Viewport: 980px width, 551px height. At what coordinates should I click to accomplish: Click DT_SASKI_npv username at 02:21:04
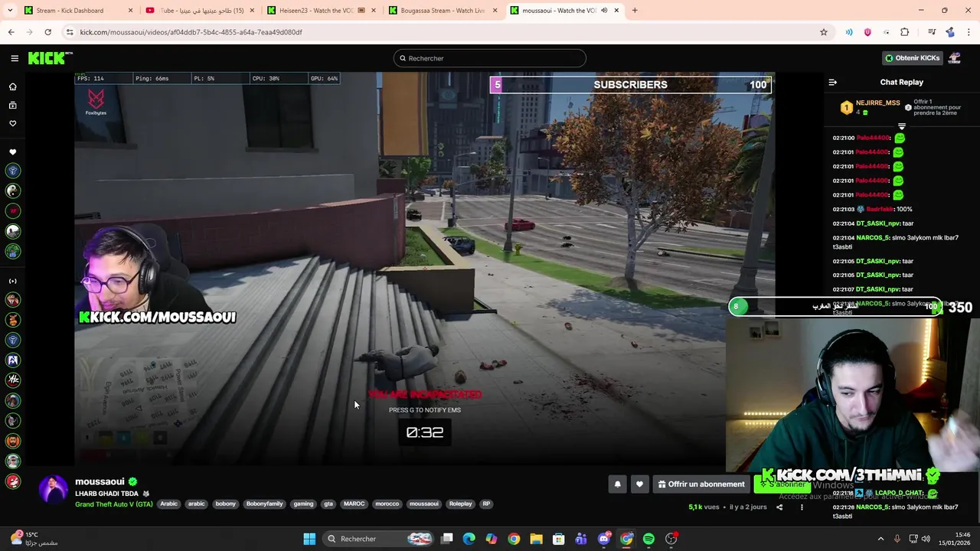point(877,223)
